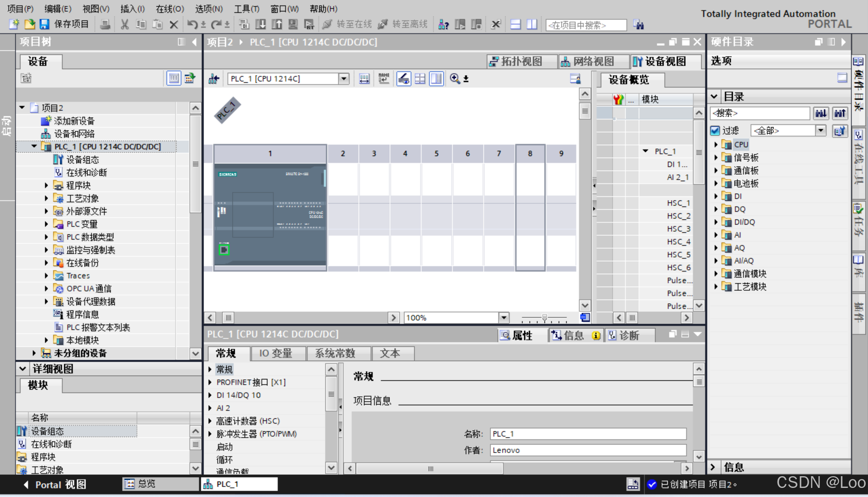The width and height of the screenshot is (868, 497).
Task: Toggle the page layout icon in device view
Action: [436, 79]
